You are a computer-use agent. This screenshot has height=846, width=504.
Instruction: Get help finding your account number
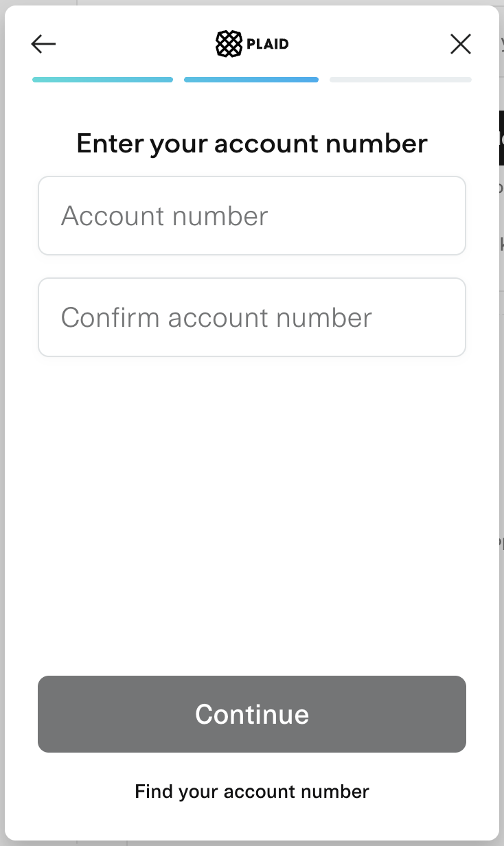[252, 791]
